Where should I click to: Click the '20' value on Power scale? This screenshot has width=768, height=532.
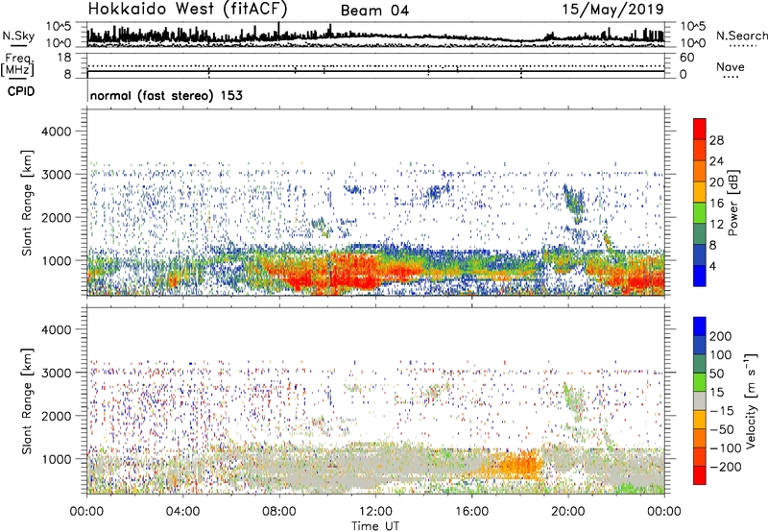716,182
